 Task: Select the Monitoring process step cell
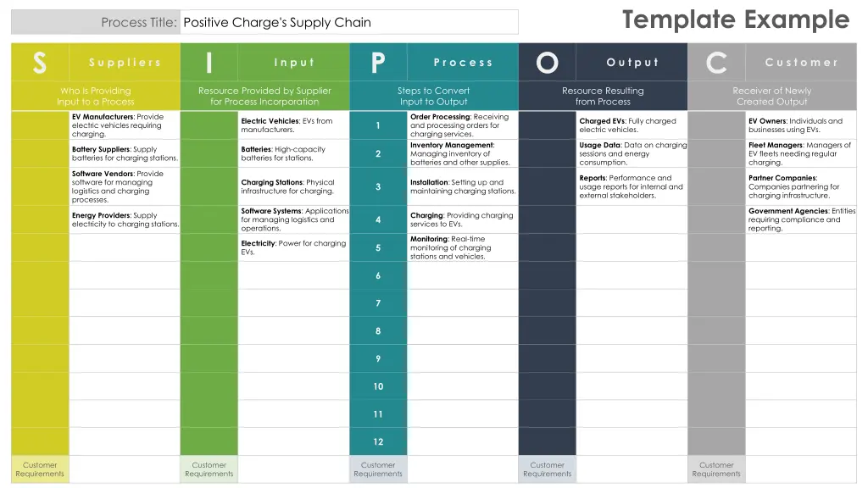click(463, 247)
